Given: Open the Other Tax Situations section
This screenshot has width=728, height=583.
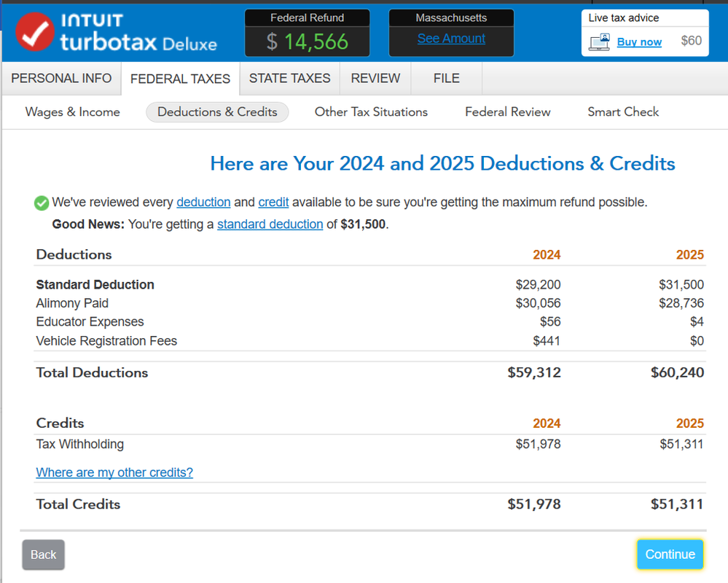Looking at the screenshot, I should (371, 111).
